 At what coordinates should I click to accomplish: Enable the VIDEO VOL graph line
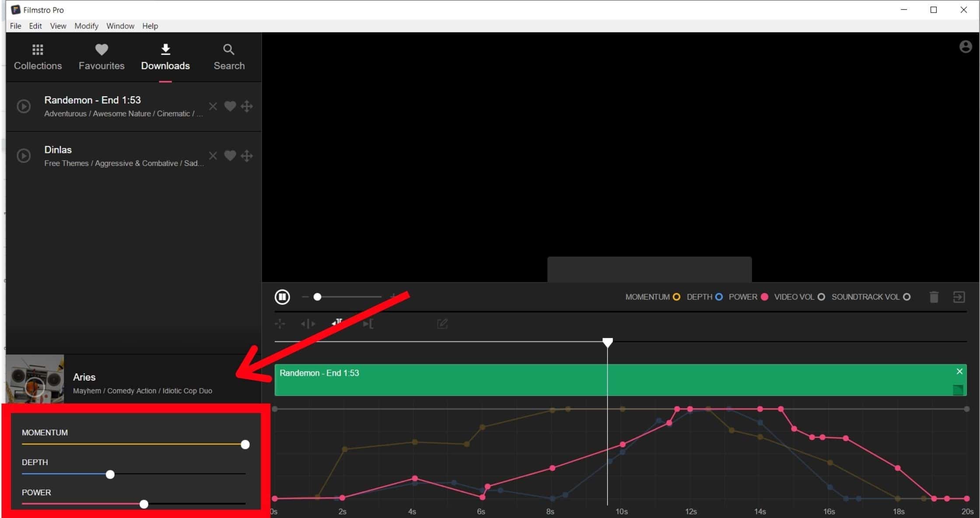821,297
